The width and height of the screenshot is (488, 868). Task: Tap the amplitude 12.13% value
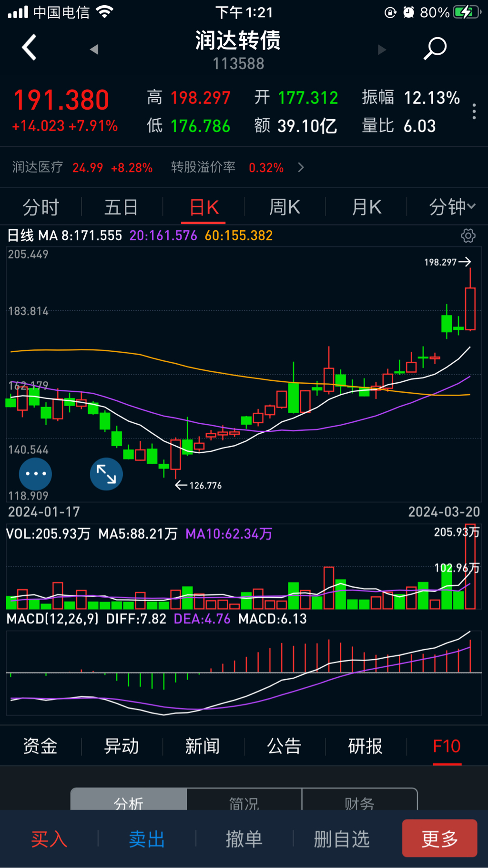click(432, 98)
